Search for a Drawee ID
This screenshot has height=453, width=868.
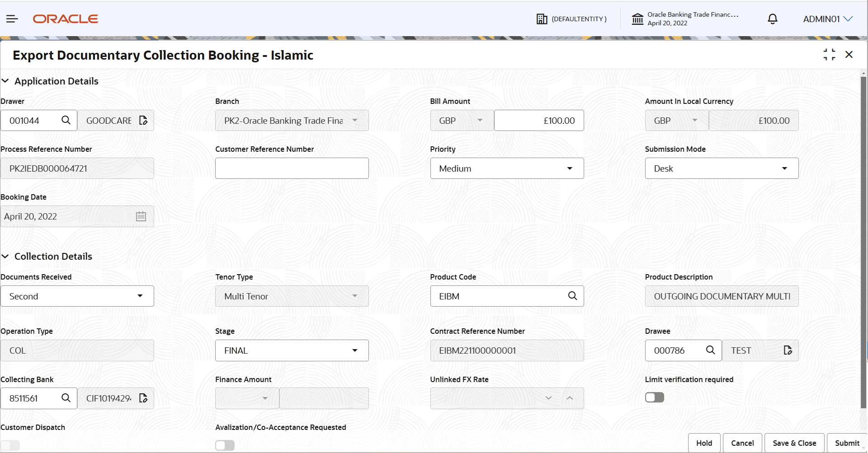pyautogui.click(x=710, y=350)
